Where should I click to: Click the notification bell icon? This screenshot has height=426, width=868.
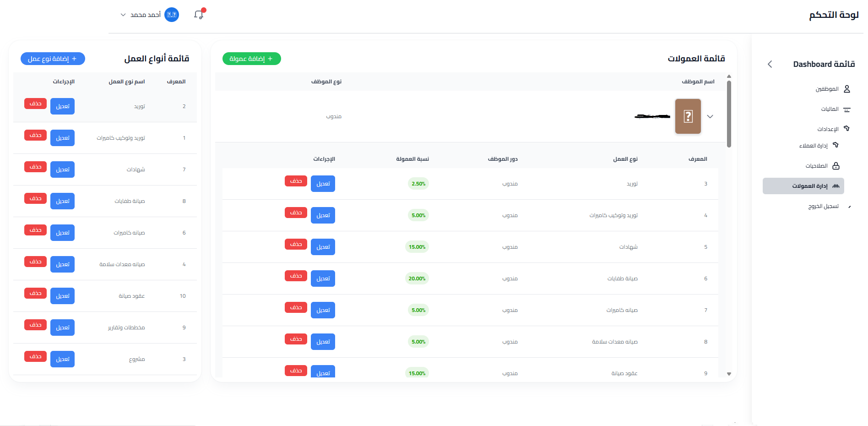(199, 15)
